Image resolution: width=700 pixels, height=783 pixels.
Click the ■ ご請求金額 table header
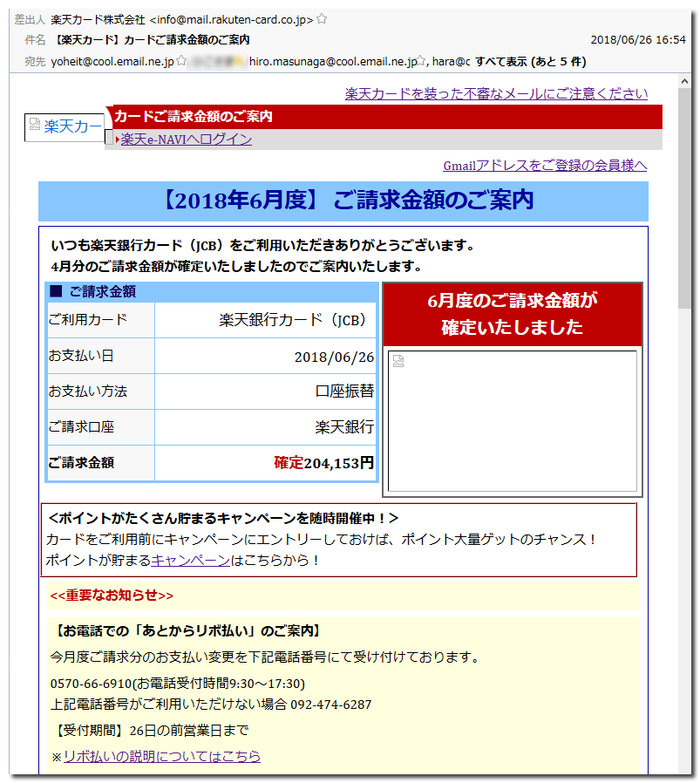pyautogui.click(x=212, y=291)
